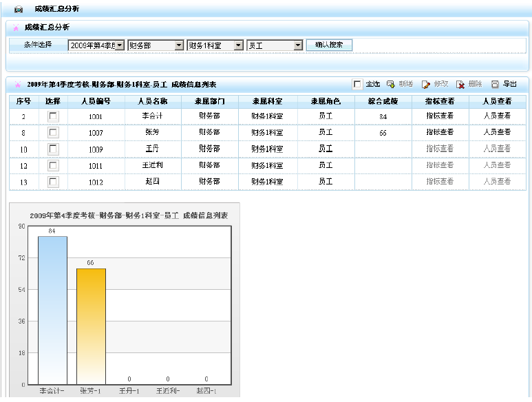Click the name cell 张芳

(x=152, y=132)
